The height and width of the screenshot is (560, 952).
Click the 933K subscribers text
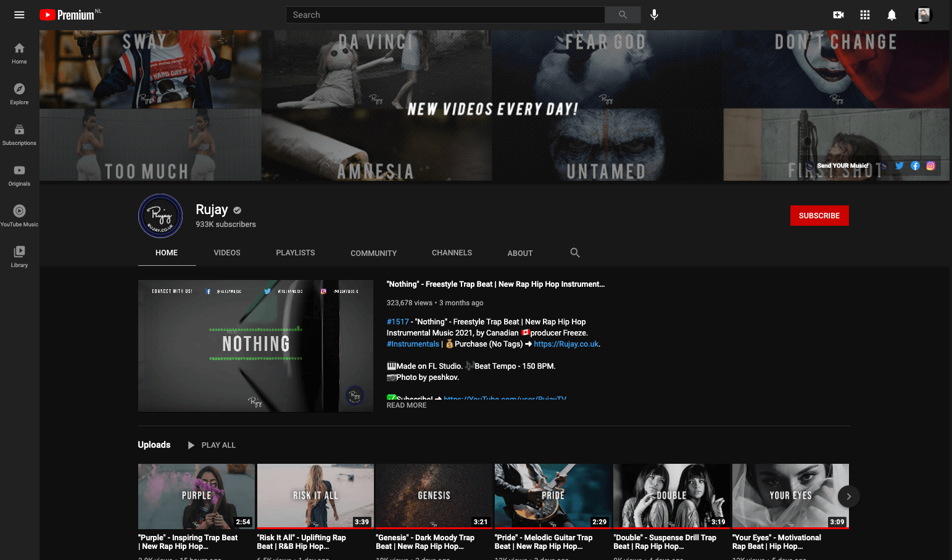click(x=226, y=224)
